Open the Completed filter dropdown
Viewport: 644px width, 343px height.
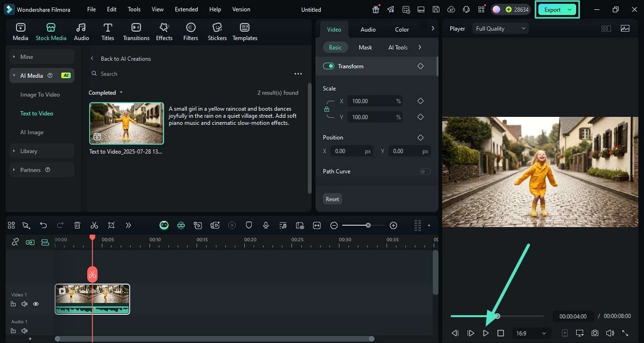click(x=106, y=93)
